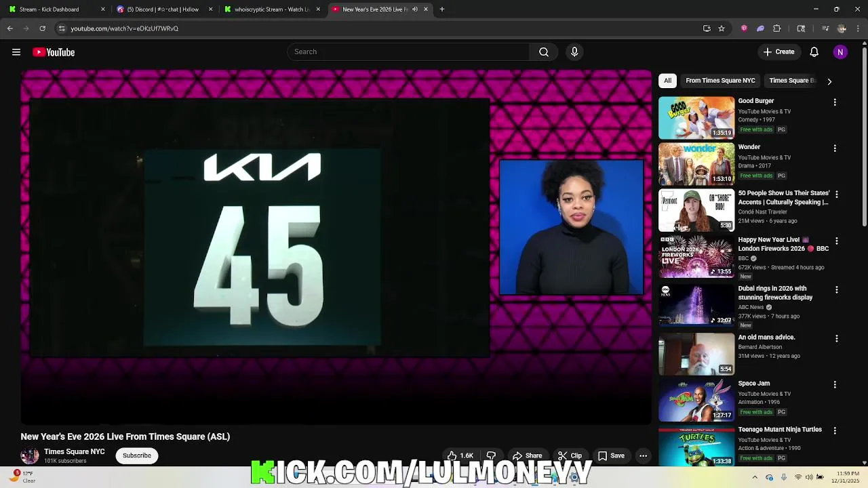Switch to the Discord chat tab
Screen dimensions: 868x488
tap(165, 9)
